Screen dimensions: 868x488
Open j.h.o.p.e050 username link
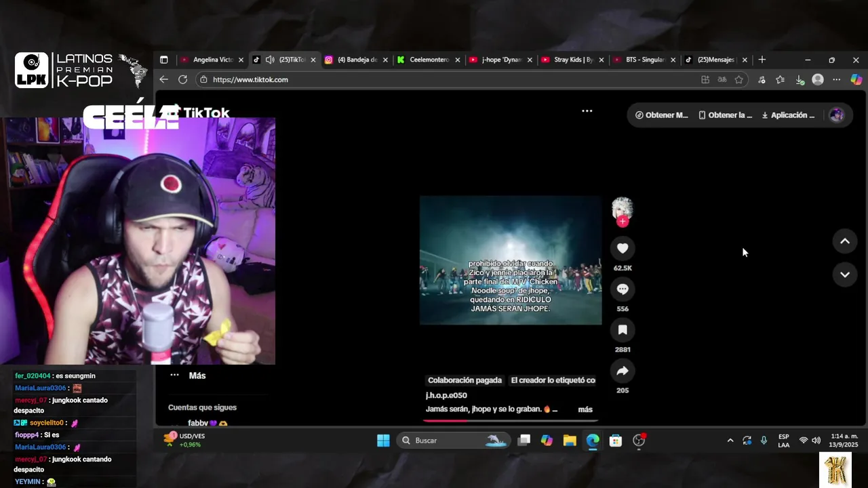(x=446, y=395)
